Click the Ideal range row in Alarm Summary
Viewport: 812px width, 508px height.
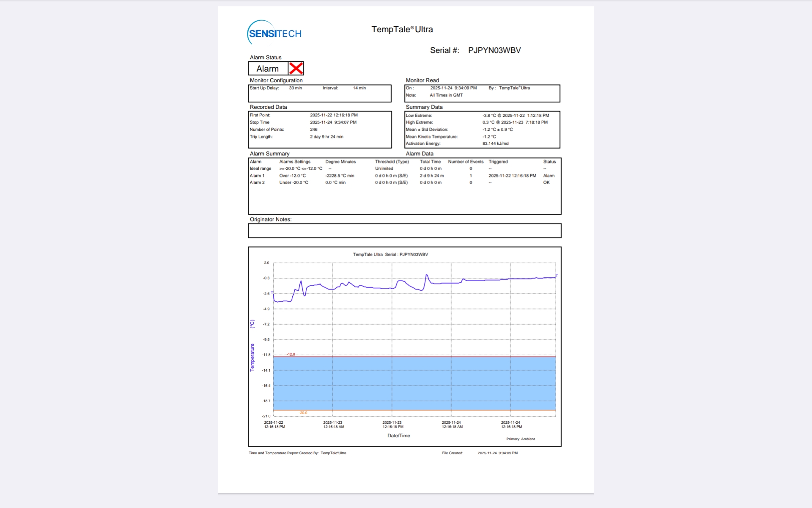260,168
